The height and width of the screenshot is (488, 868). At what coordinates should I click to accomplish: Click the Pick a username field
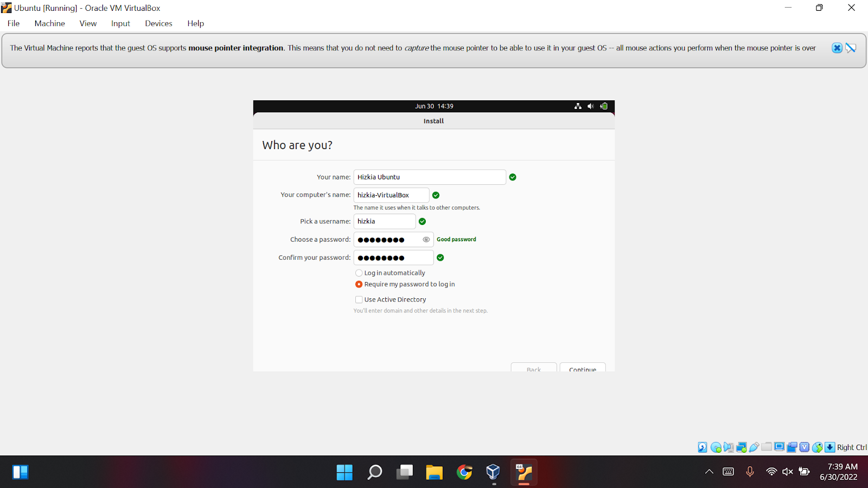[385, 221]
